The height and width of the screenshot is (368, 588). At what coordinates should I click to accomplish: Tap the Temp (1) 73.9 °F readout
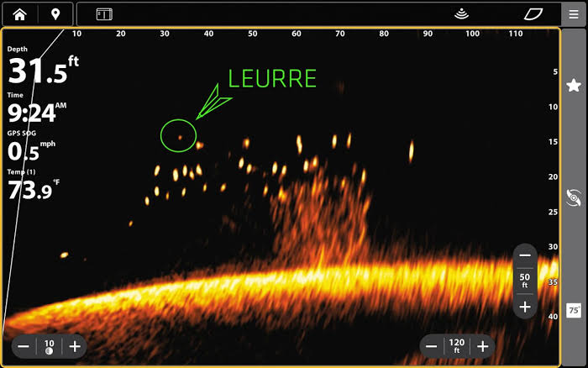(34, 185)
